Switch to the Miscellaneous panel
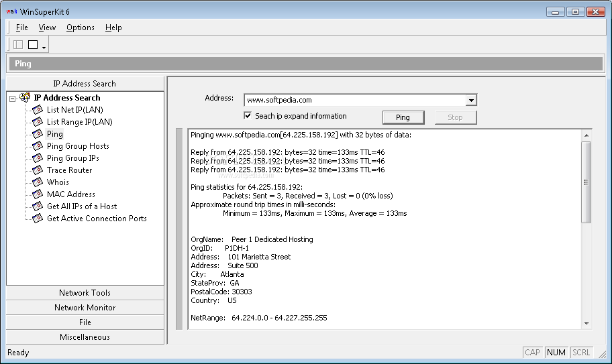 [x=85, y=337]
